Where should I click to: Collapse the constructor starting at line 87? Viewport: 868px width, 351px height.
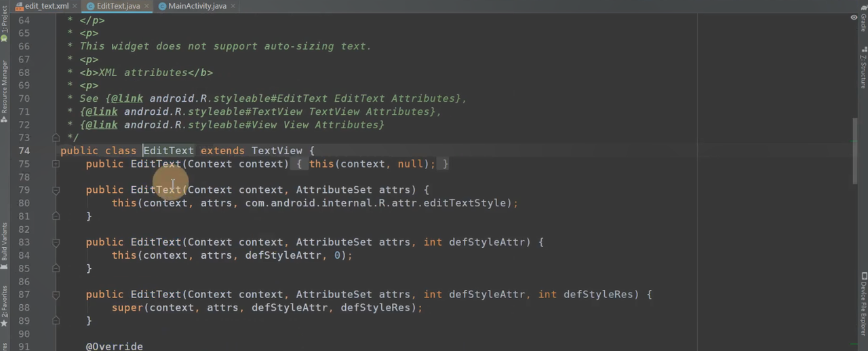point(56,295)
